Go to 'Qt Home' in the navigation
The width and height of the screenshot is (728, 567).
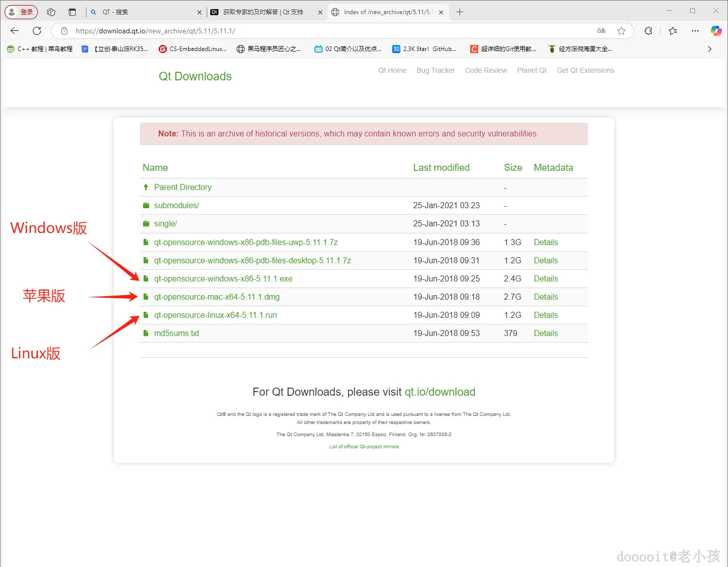point(392,70)
